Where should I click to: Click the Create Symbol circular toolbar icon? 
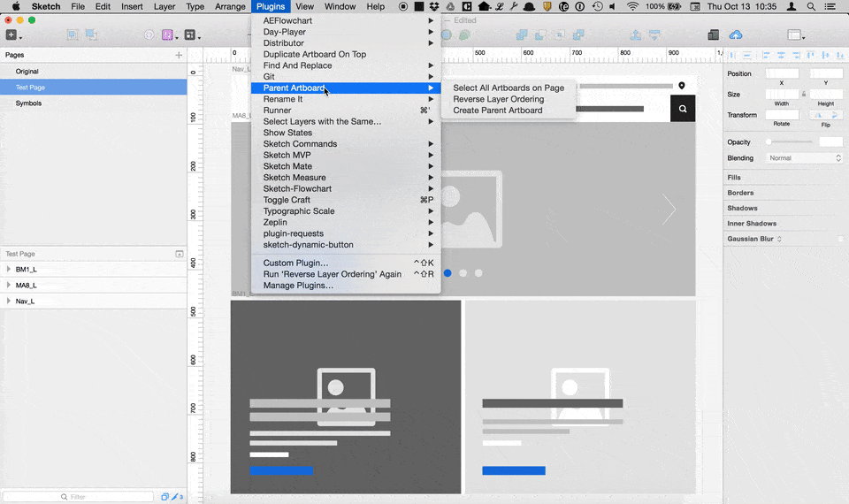(x=149, y=35)
